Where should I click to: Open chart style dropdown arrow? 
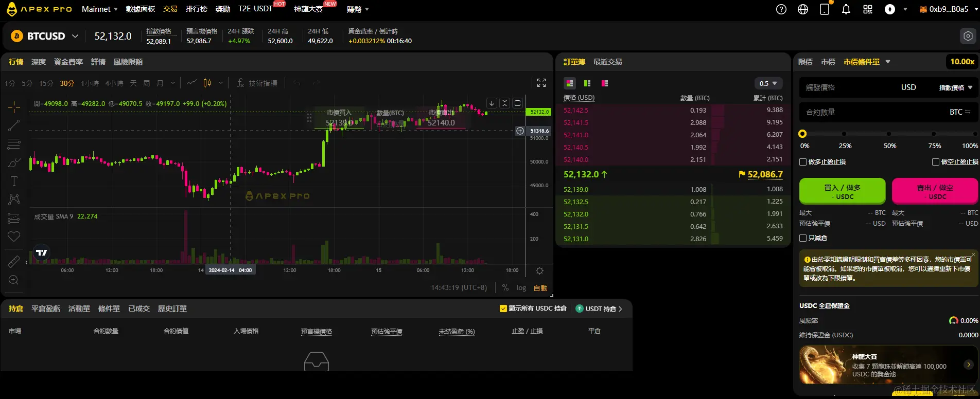point(221,83)
